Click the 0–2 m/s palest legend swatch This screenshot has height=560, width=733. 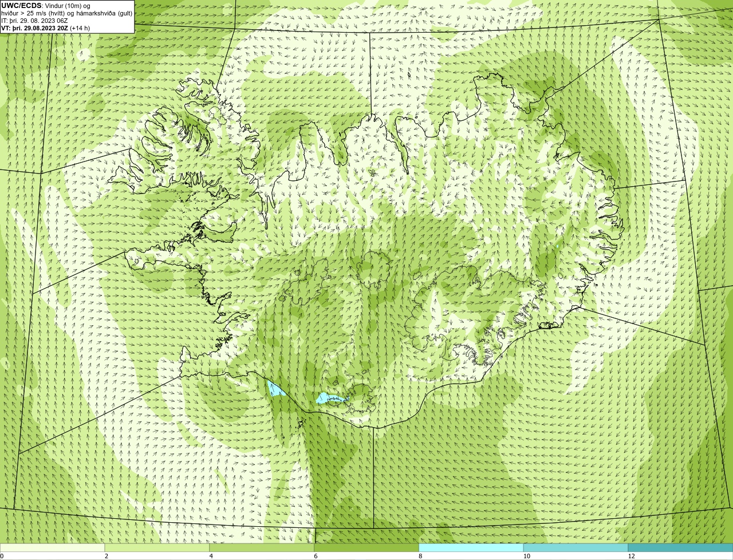tap(52, 548)
